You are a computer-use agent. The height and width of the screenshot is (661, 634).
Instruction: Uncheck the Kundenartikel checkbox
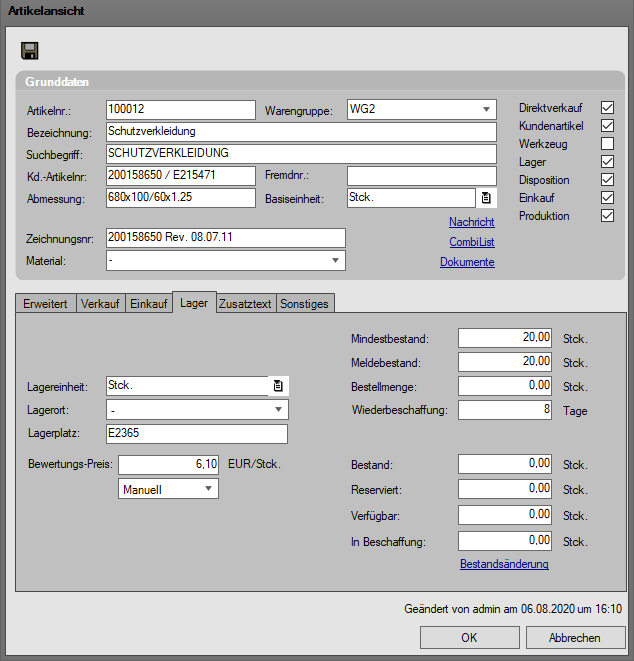pos(607,126)
